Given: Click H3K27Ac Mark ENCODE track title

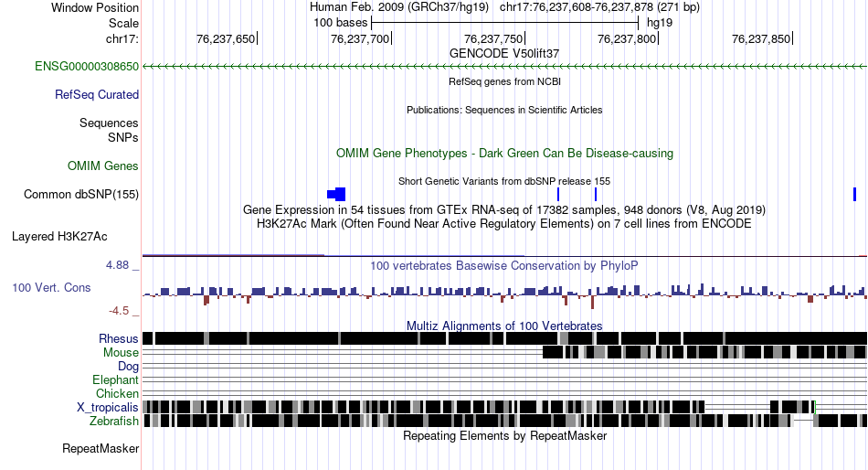Looking at the screenshot, I should coord(504,224).
